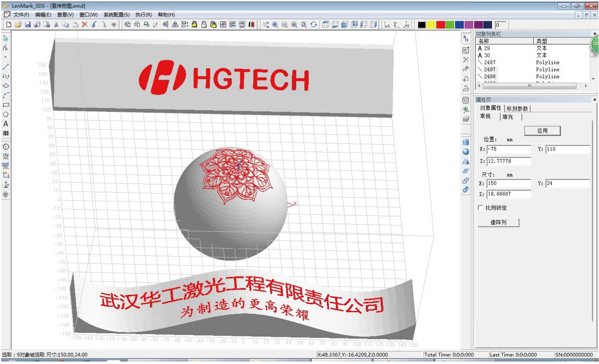Click the position Y field showing 110
Image resolution: width=599 pixels, height=364 pixels.
[567, 149]
